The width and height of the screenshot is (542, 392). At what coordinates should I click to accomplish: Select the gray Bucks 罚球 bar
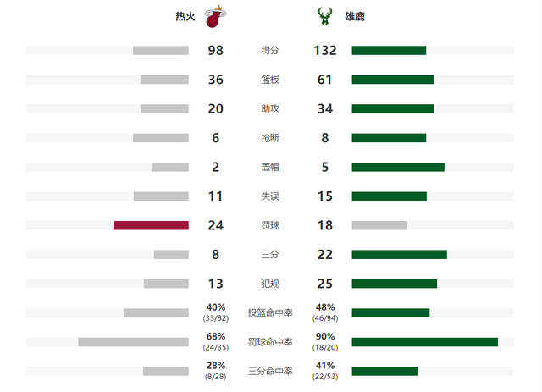[x=379, y=225]
